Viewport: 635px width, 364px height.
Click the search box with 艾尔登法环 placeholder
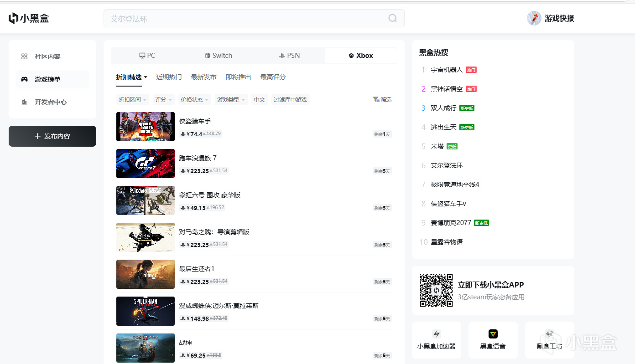click(x=254, y=18)
